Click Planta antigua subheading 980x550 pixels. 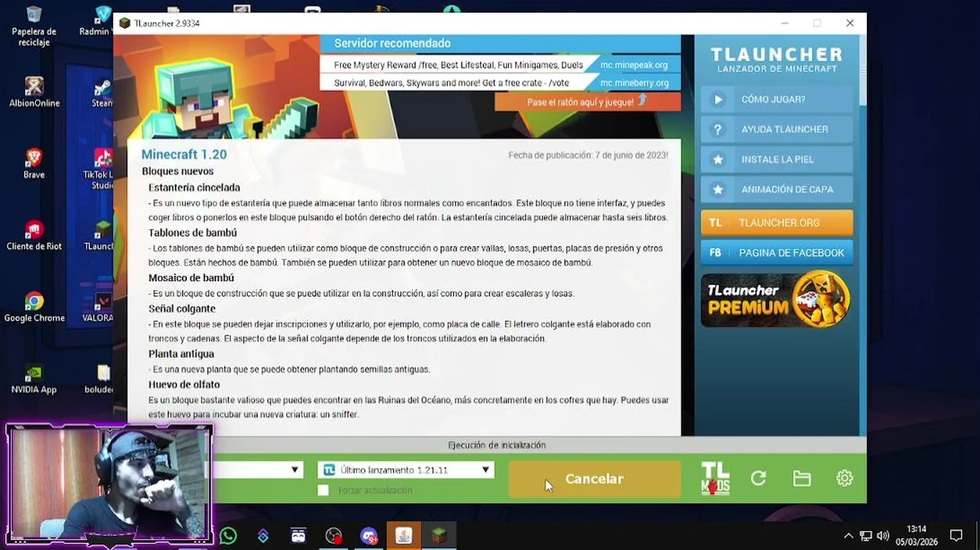click(181, 354)
